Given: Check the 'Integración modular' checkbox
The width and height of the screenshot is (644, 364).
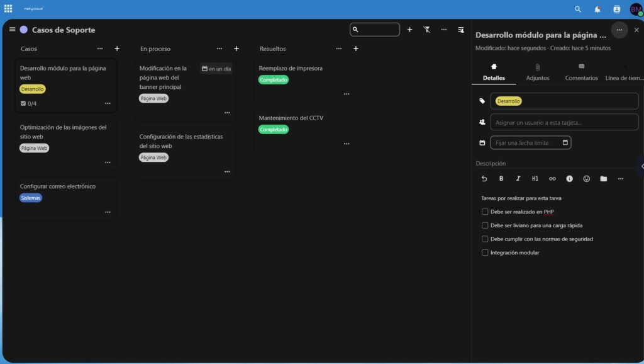Looking at the screenshot, I should click(485, 253).
